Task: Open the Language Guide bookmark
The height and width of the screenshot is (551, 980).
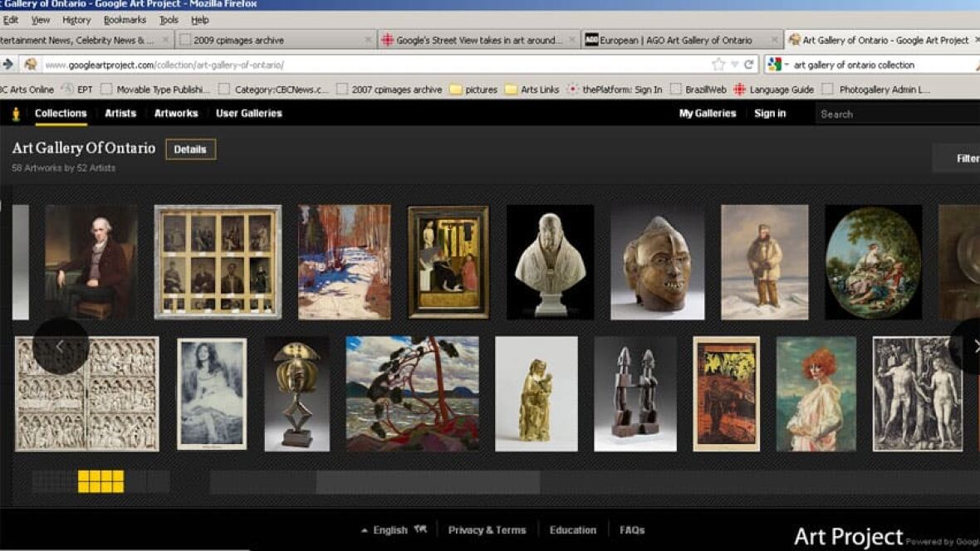Action: pyautogui.click(x=774, y=90)
